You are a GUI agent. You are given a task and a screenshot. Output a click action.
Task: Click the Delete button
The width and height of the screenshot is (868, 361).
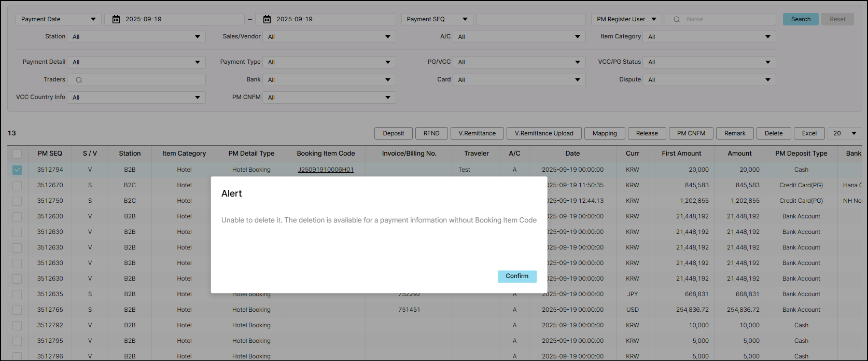[x=773, y=133]
